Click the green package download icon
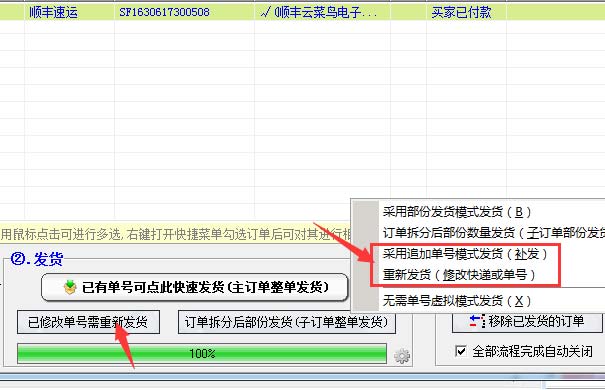The width and height of the screenshot is (605, 390). (70, 287)
